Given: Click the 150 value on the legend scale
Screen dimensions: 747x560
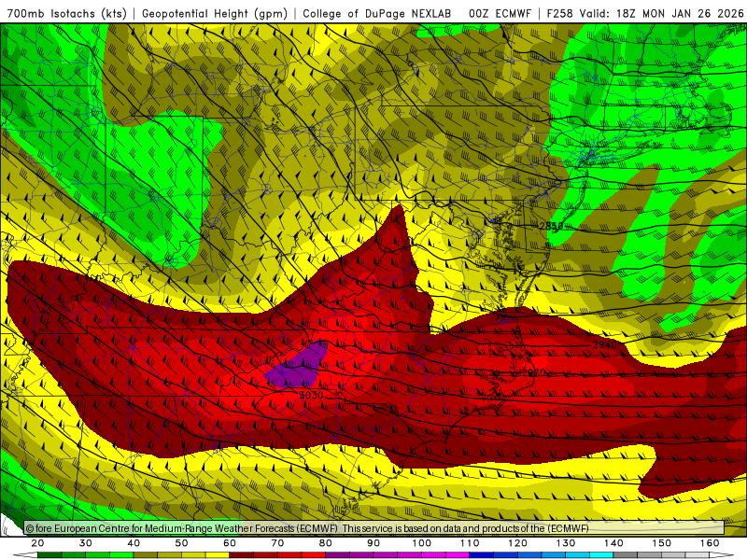Looking at the screenshot, I should tap(662, 543).
